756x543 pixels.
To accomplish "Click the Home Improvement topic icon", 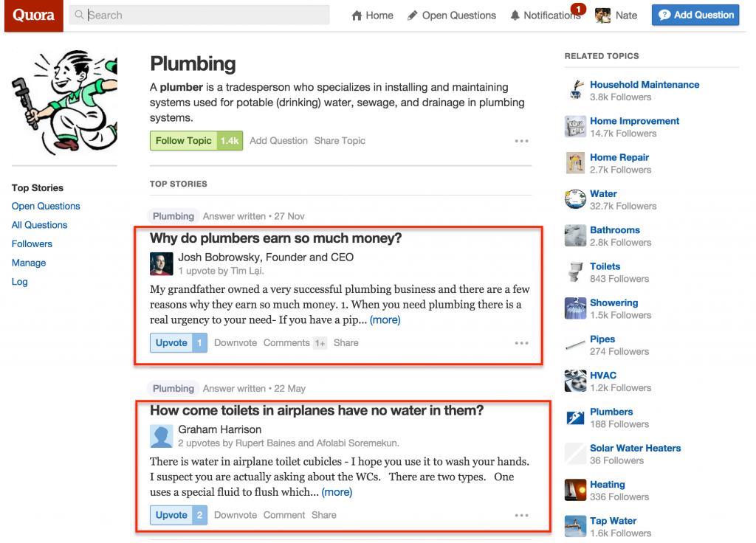I will point(575,126).
